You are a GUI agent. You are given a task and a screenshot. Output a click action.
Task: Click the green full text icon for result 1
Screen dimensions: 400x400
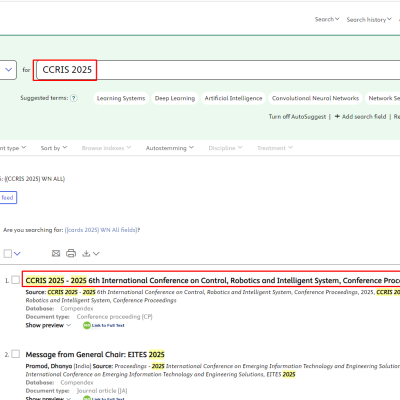pyautogui.click(x=87, y=325)
